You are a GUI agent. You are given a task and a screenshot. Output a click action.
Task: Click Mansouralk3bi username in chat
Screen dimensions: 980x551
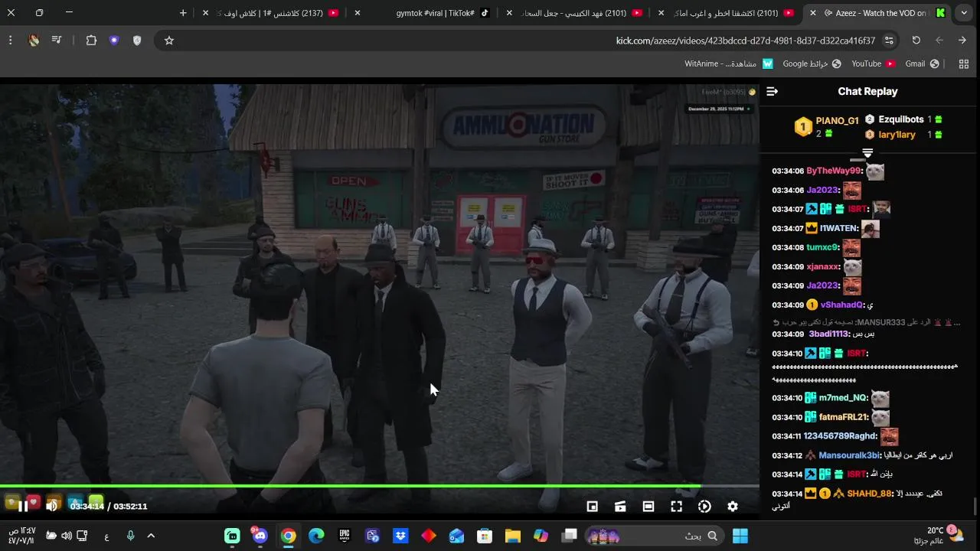click(850, 455)
